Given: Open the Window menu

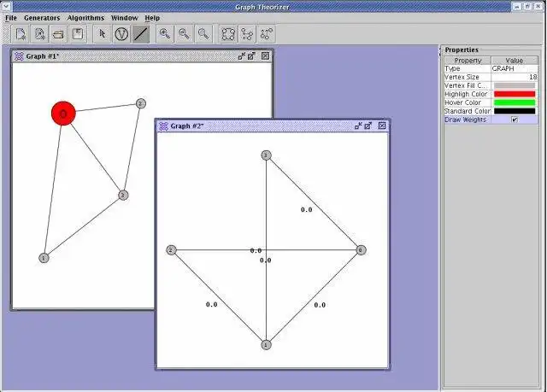Looking at the screenshot, I should (x=125, y=18).
